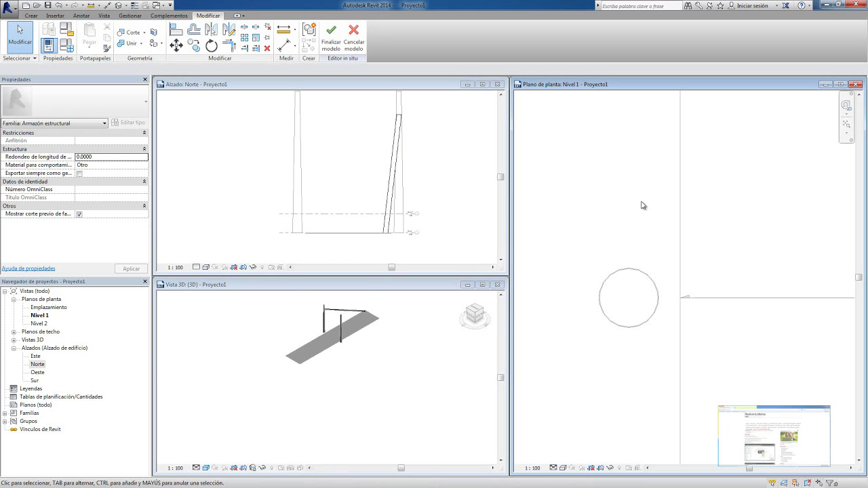This screenshot has height=488, width=868.
Task: Open the Gestionar ribbon tab
Action: point(130,16)
